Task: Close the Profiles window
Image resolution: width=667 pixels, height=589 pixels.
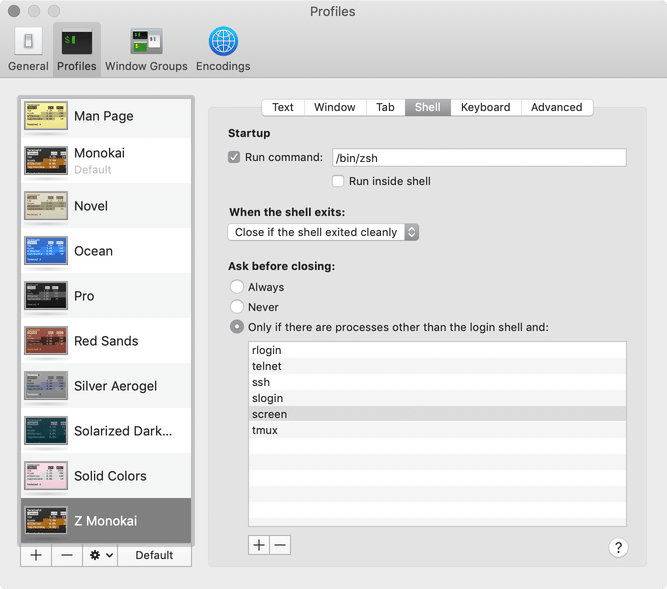Action: 14,11
